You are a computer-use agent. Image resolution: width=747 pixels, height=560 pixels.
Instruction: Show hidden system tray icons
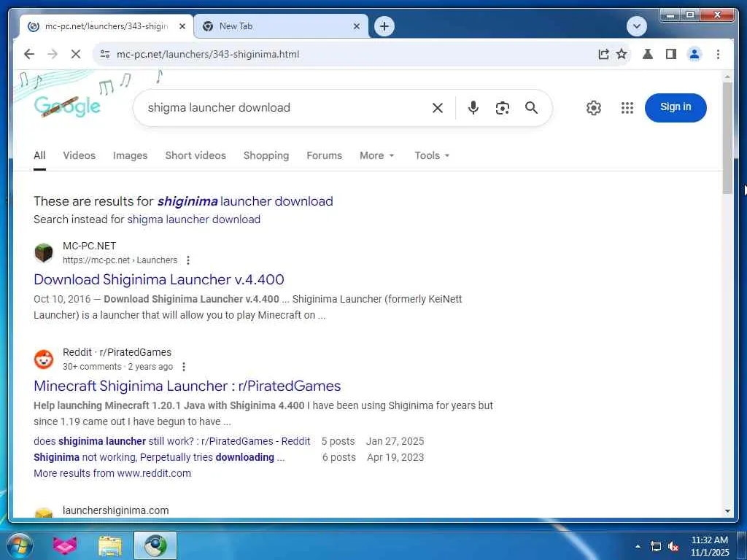point(638,546)
